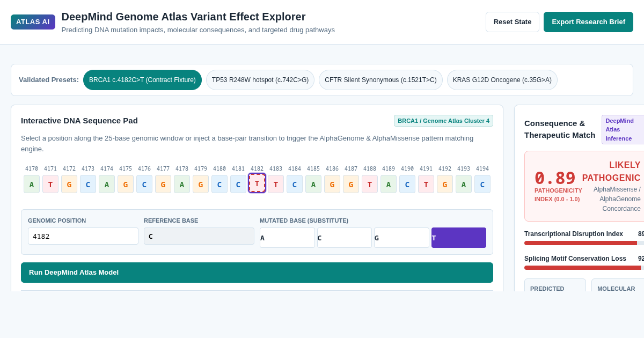Select base G at position 4187
Image resolution: width=644 pixels, height=338 pixels.
(351, 184)
